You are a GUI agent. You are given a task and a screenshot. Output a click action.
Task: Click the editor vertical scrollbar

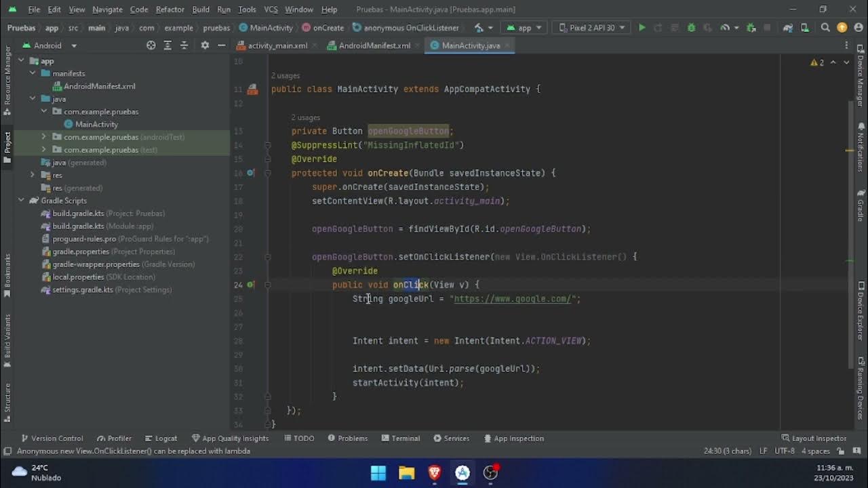(850, 234)
